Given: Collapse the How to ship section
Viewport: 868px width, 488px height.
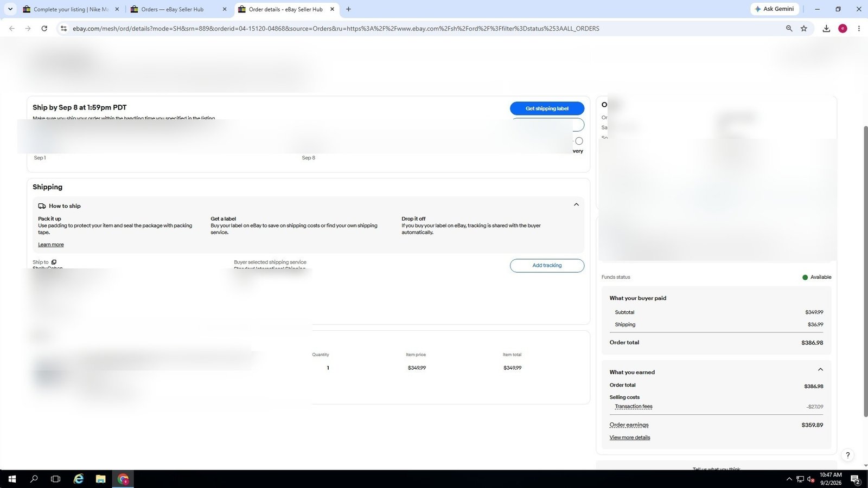Looking at the screenshot, I should tap(576, 205).
